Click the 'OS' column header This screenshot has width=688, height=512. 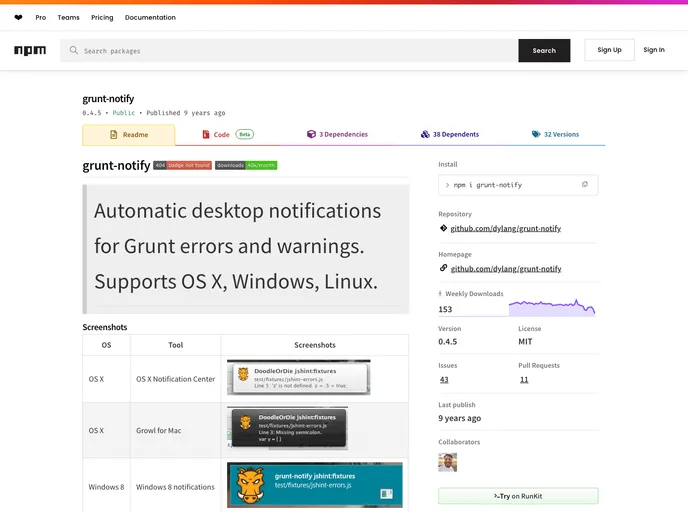pyautogui.click(x=106, y=345)
